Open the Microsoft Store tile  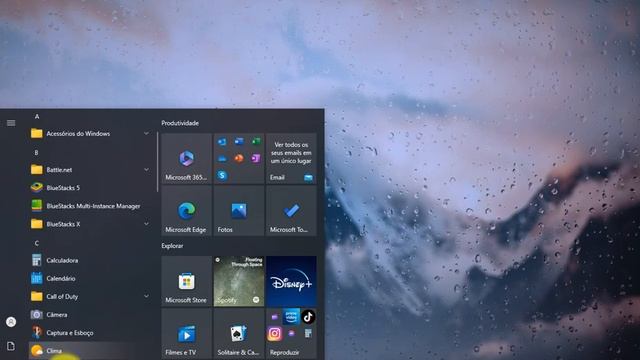tap(187, 281)
